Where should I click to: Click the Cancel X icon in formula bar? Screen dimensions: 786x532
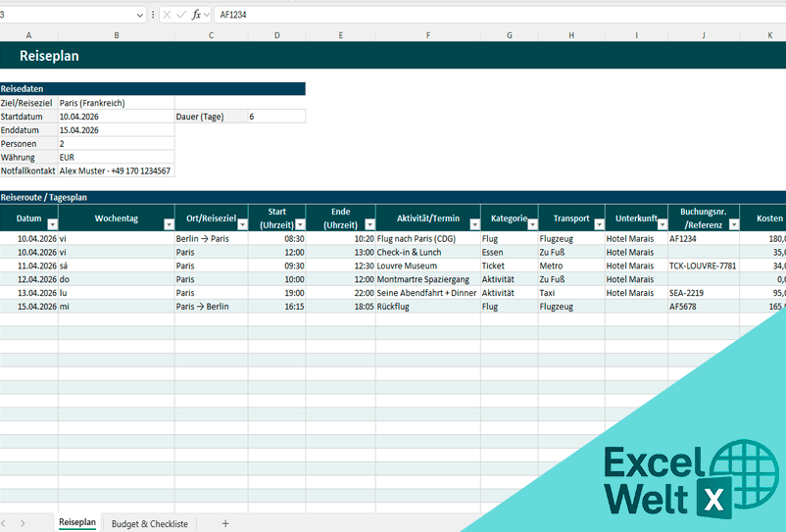tap(168, 15)
